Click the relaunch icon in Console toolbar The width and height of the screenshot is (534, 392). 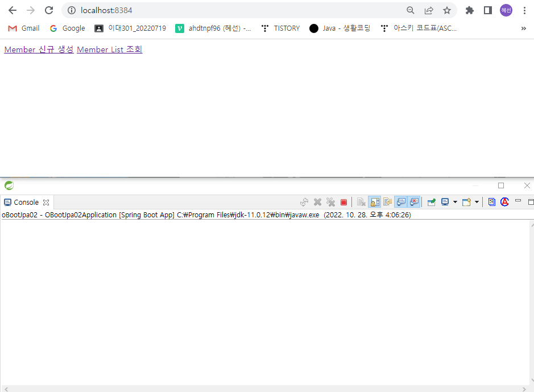pyautogui.click(x=304, y=203)
